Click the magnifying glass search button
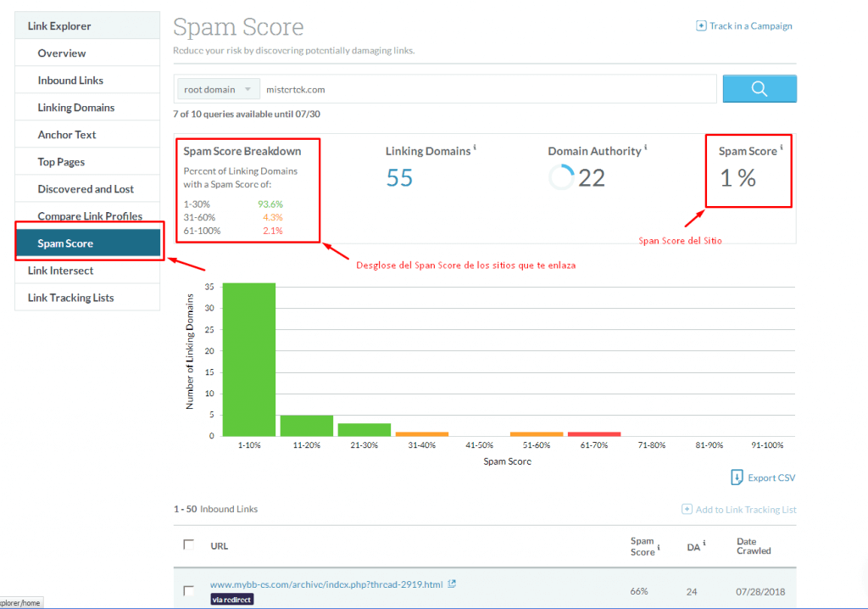 point(759,89)
